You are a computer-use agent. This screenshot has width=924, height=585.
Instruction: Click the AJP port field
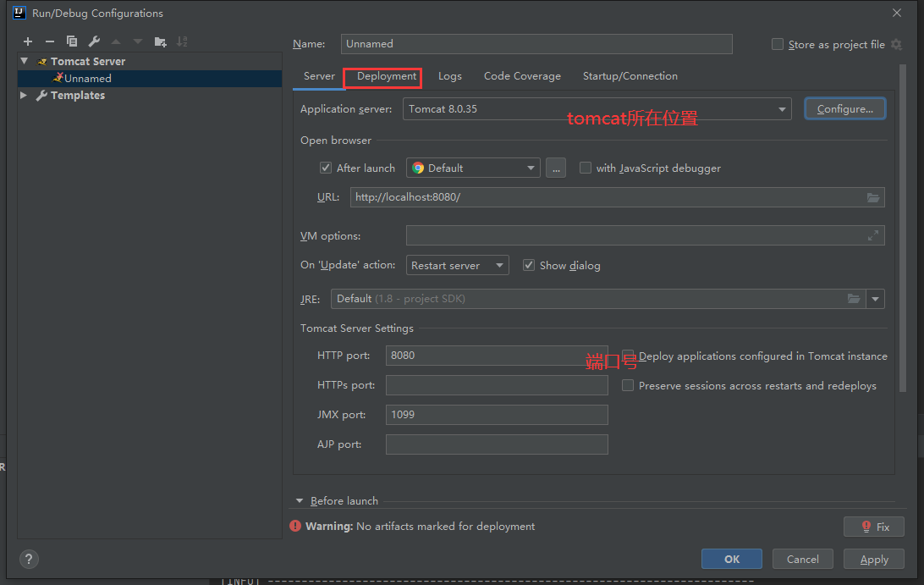497,444
